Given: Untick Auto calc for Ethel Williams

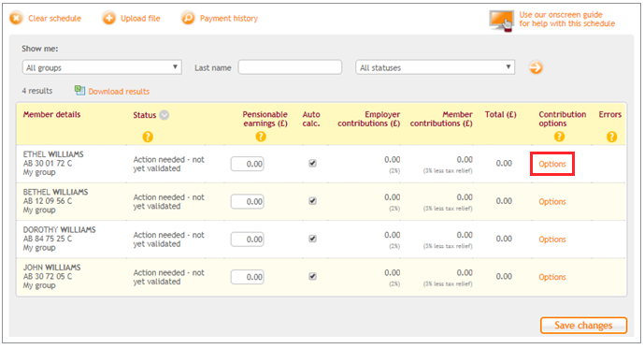Looking at the screenshot, I should pyautogui.click(x=312, y=163).
